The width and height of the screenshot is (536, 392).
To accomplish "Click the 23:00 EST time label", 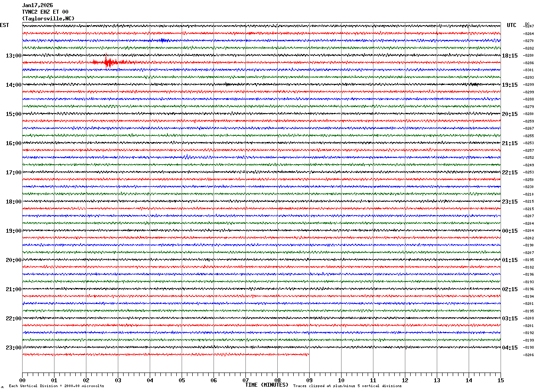I will 13,348.
